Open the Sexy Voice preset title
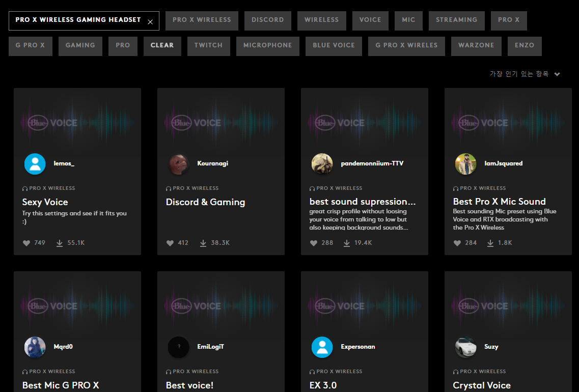This screenshot has width=579, height=392. click(45, 202)
